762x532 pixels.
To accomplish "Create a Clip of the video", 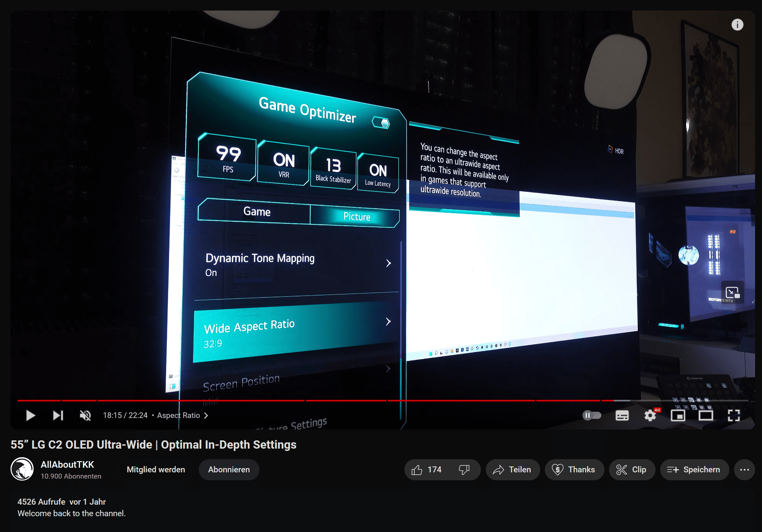I will [x=631, y=469].
